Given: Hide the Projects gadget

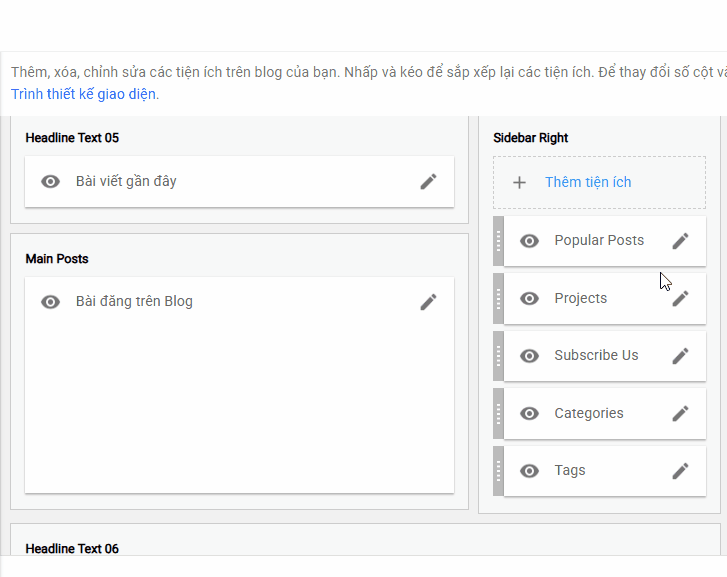Looking at the screenshot, I should [x=529, y=298].
